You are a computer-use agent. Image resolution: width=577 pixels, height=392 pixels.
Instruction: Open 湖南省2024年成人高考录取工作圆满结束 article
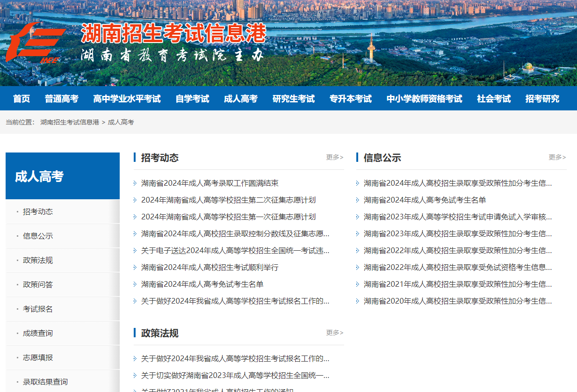coord(209,182)
